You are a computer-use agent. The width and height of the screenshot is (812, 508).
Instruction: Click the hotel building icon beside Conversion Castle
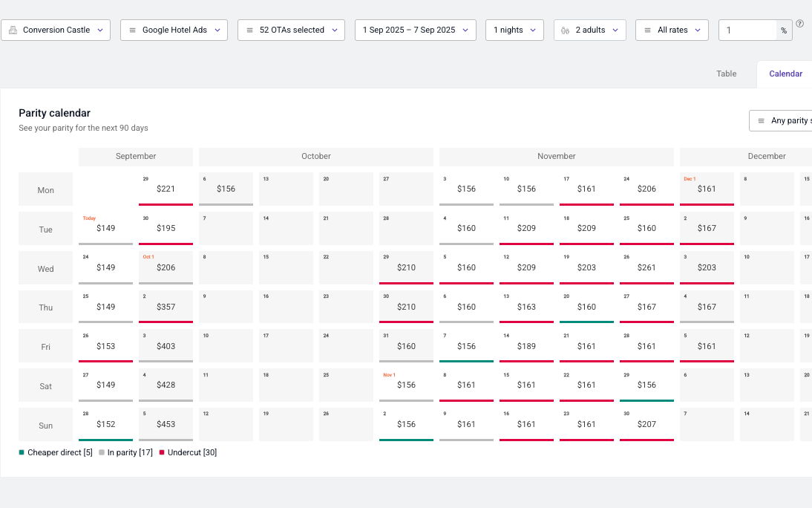(x=13, y=30)
